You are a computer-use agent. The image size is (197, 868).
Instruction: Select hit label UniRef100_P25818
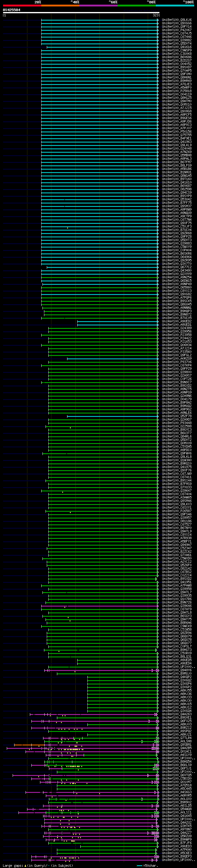177,91
